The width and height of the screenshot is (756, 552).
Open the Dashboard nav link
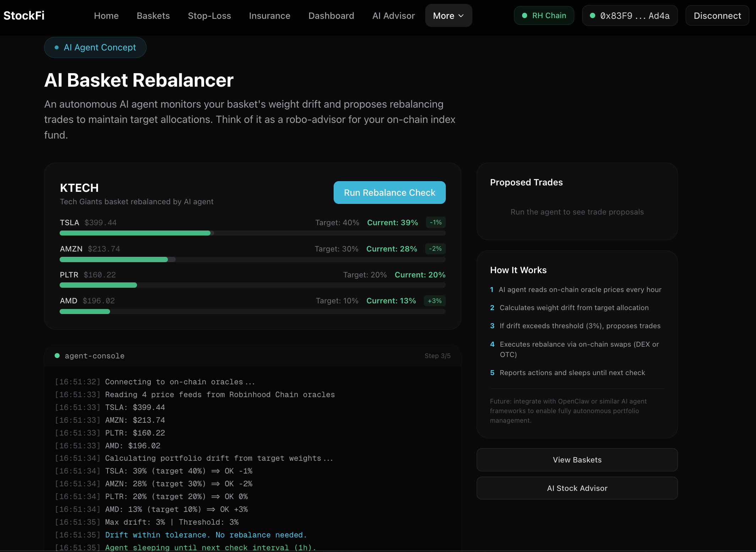331,16
